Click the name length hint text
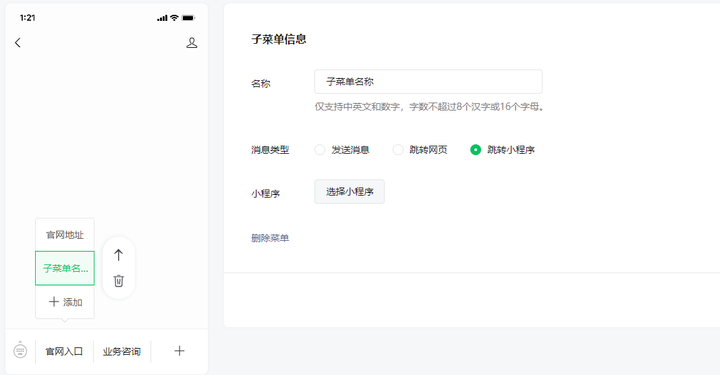The height and width of the screenshot is (375, 720). [x=429, y=106]
